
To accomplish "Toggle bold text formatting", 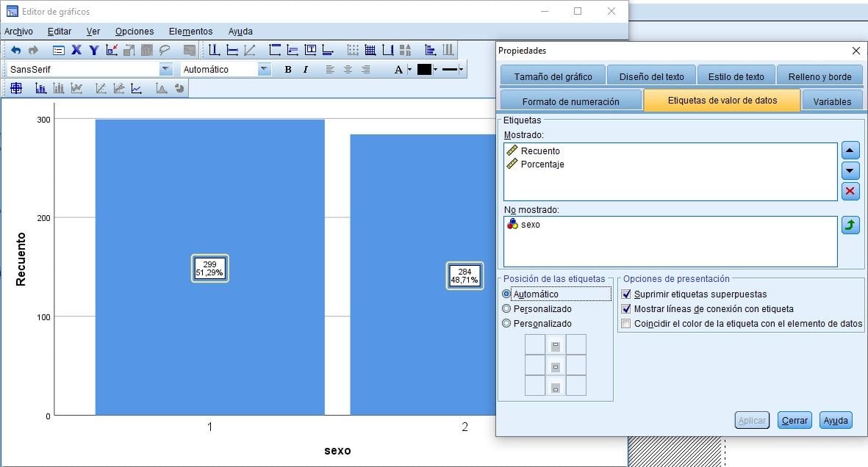I will pyautogui.click(x=287, y=70).
